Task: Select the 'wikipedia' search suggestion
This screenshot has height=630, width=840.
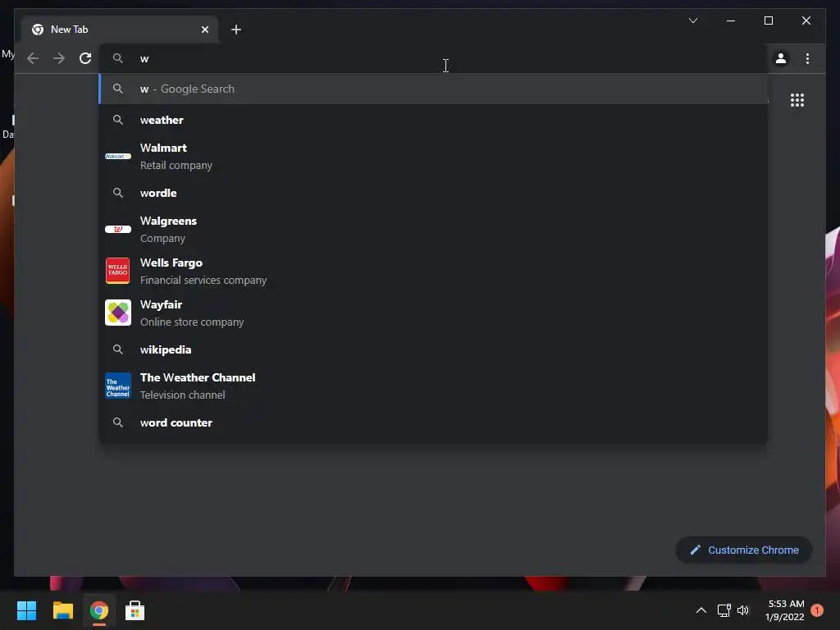Action: 433,349
